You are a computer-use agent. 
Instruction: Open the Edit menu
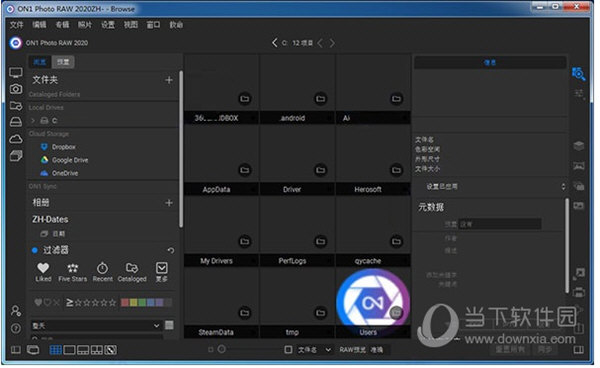click(39, 25)
